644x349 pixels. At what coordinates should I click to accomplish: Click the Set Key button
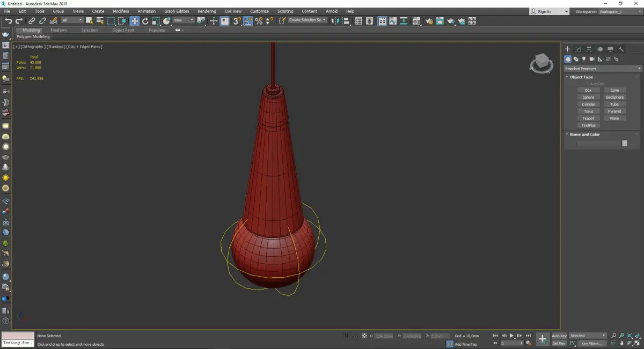click(x=559, y=344)
